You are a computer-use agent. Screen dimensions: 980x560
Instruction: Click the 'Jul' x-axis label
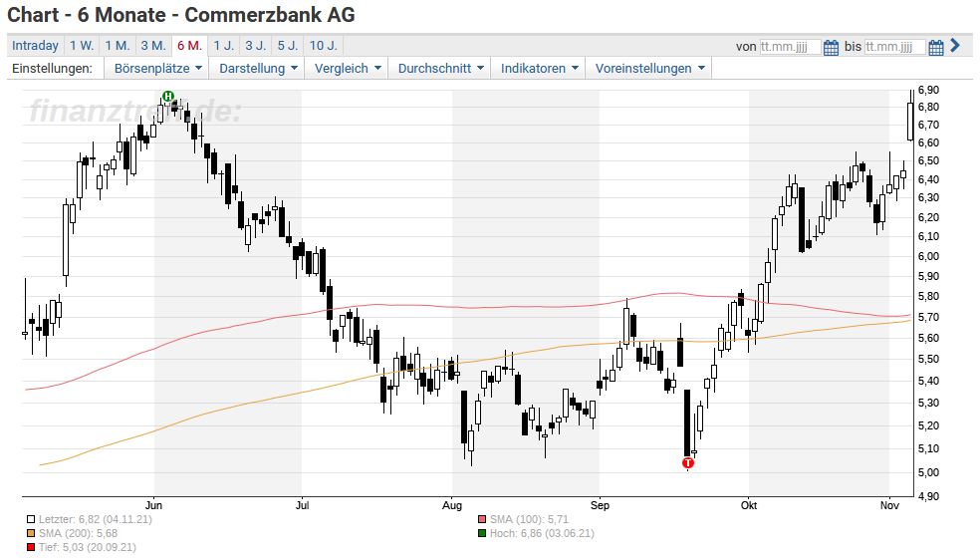coord(302,505)
